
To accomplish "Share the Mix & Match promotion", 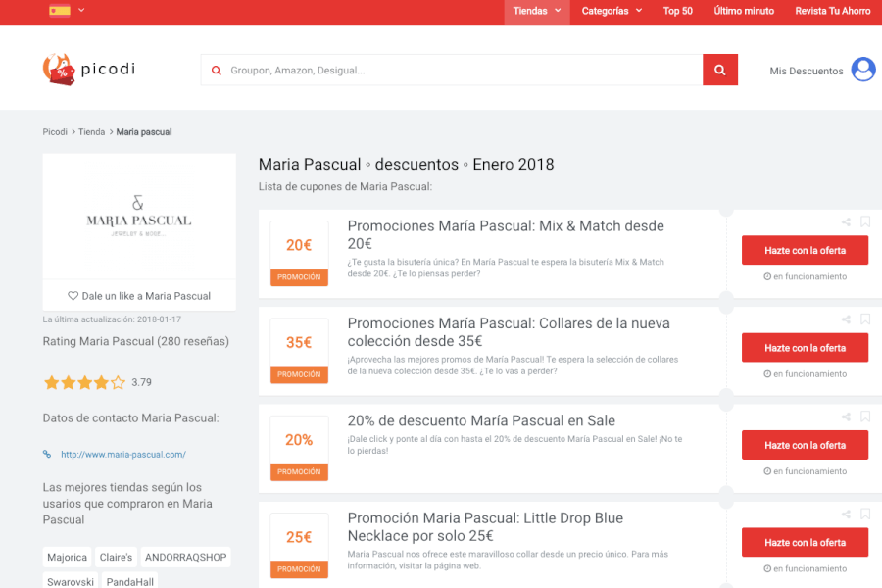I will click(x=846, y=222).
